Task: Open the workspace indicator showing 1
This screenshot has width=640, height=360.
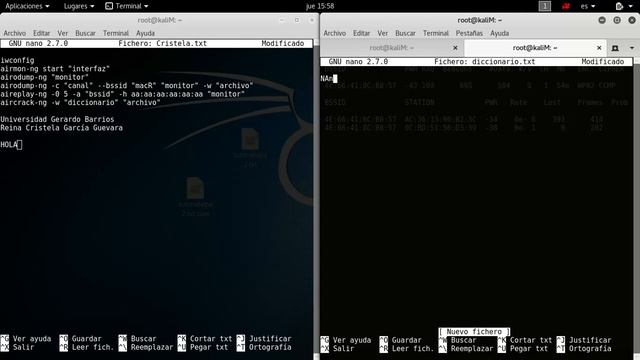Action: point(544,6)
